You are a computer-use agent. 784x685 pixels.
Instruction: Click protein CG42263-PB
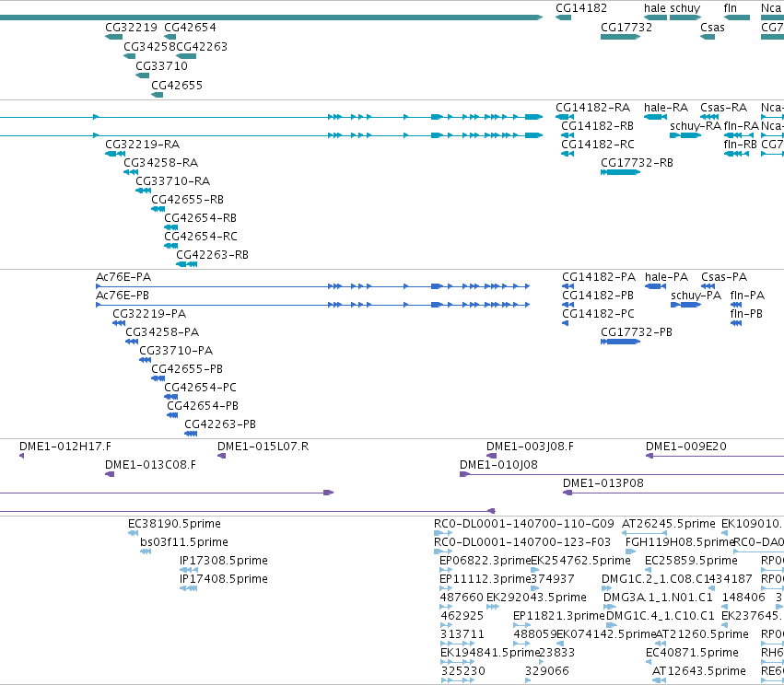[x=220, y=424]
